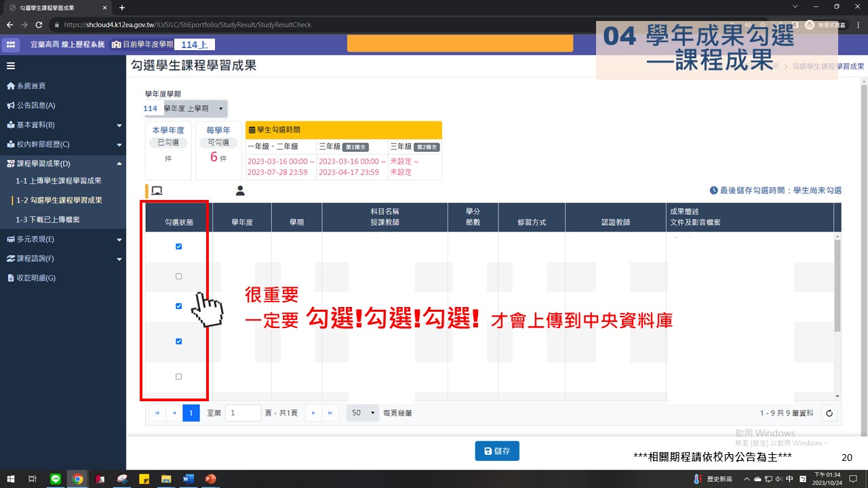868x488 pixels.
Task: Open a new browser tab
Action: (122, 7)
